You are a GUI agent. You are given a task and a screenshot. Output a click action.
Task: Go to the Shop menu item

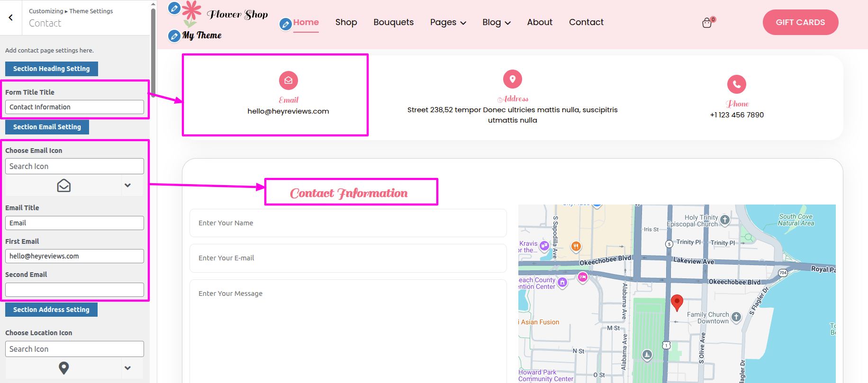tap(346, 22)
